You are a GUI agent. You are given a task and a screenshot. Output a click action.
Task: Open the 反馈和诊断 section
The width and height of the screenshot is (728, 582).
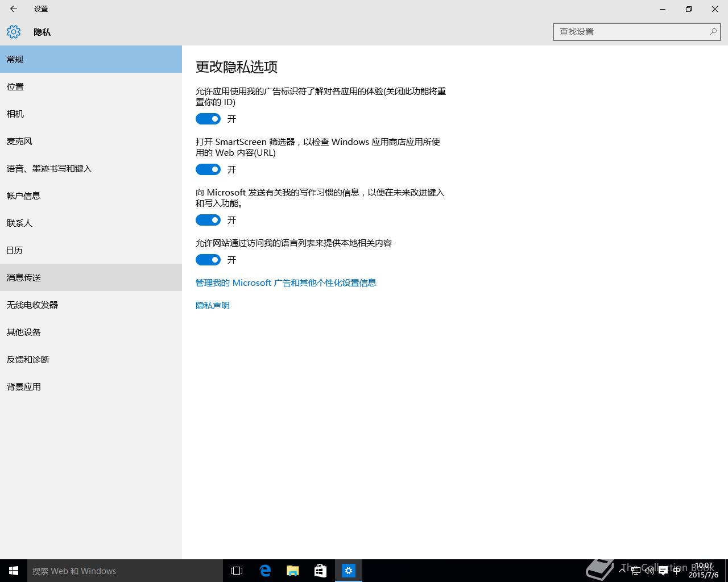[x=91, y=359]
